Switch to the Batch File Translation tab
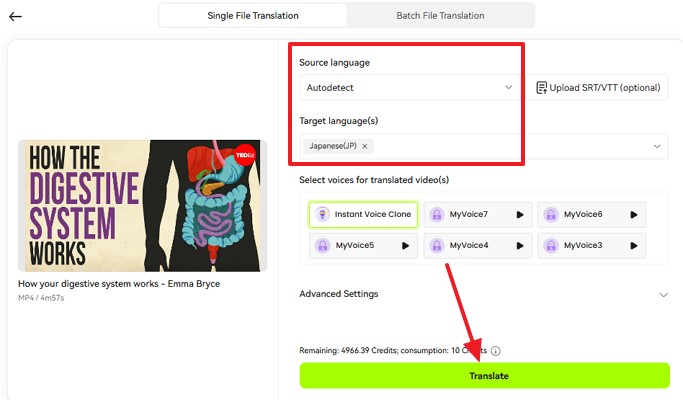Viewport: 683px width, 400px height. 440,16
